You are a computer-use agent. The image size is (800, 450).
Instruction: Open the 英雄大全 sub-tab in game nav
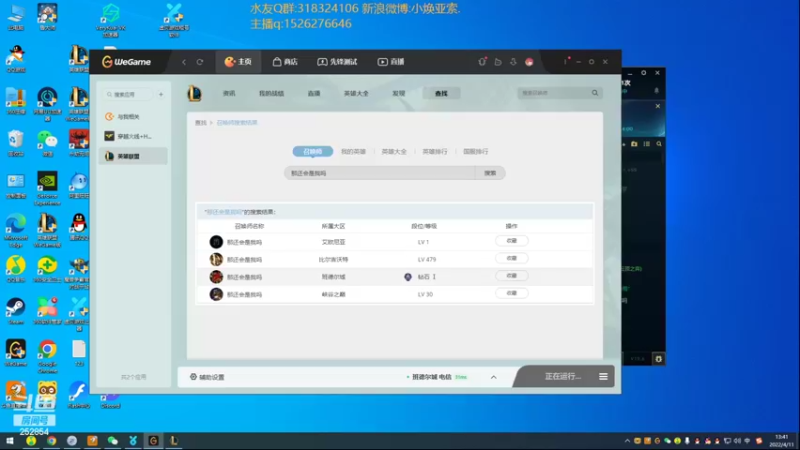point(356,93)
